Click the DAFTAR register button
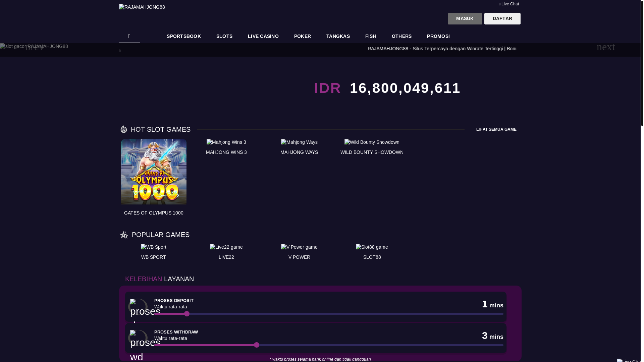 502,19
